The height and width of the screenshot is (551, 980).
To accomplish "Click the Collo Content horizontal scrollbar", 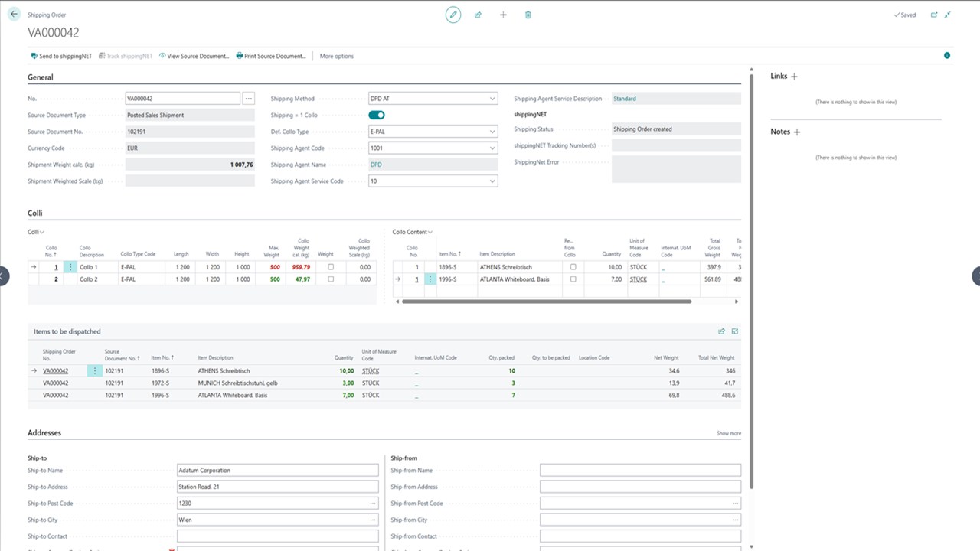I will point(546,302).
